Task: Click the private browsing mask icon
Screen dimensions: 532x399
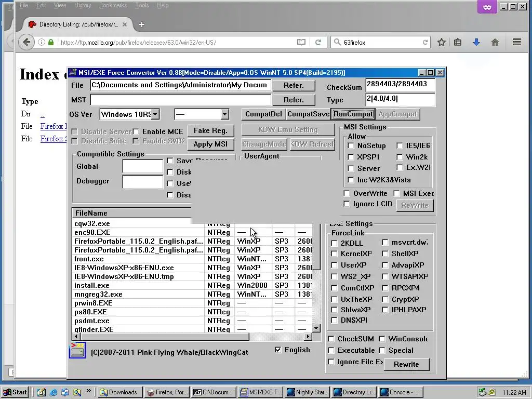Action: (x=487, y=7)
